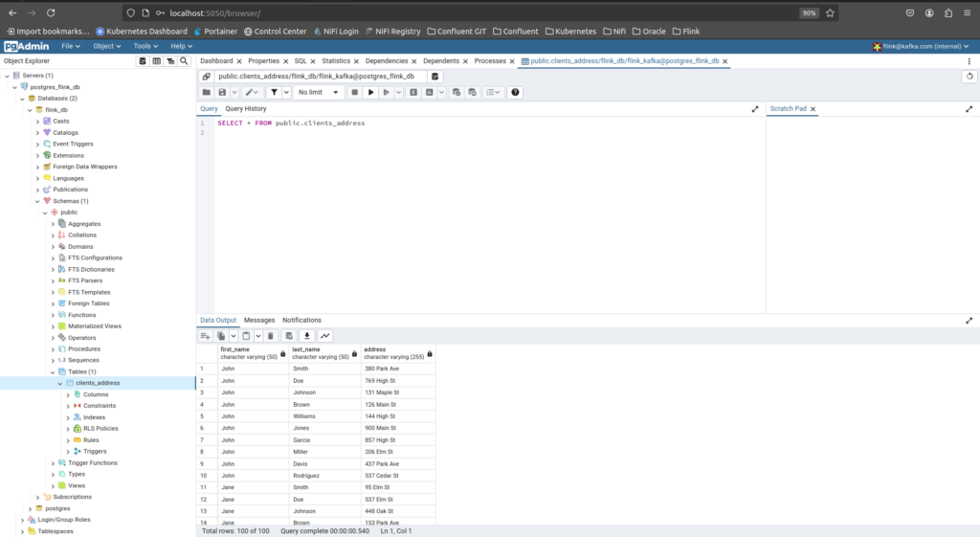Switch to the Messages tab
Image resolution: width=980 pixels, height=537 pixels.
coord(259,320)
